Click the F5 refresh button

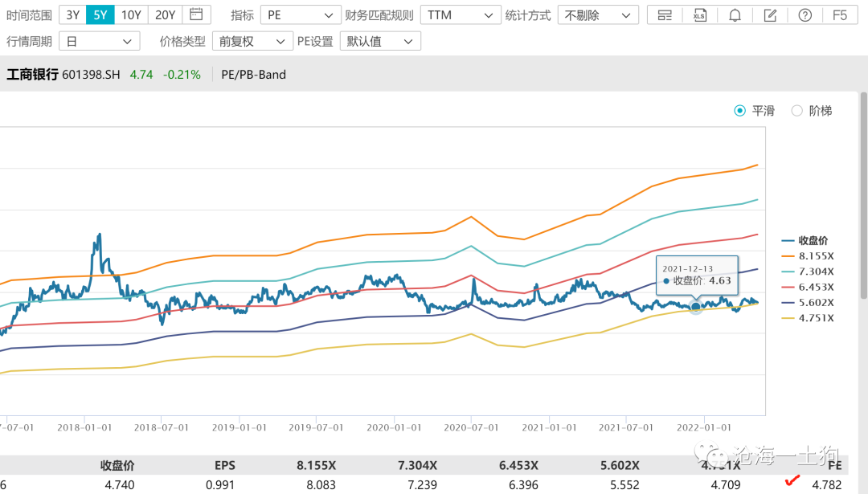(840, 15)
